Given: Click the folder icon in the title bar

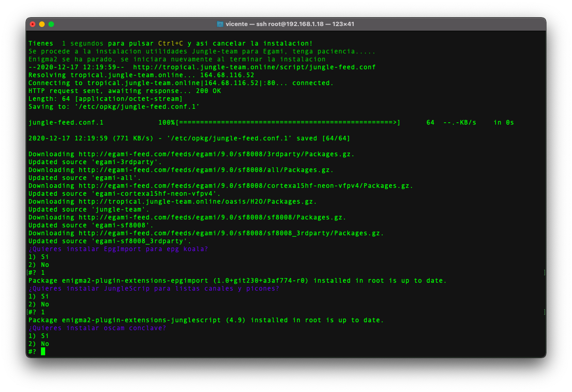Looking at the screenshot, I should [x=220, y=24].
